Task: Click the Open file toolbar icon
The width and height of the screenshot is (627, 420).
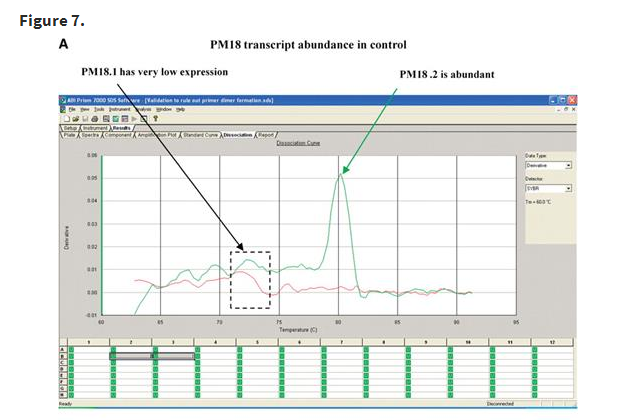Action: click(x=75, y=117)
